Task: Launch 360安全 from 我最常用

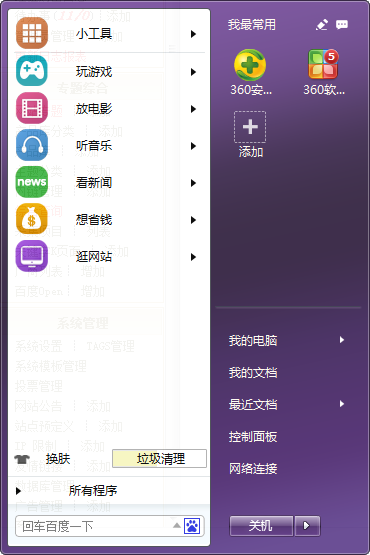Action: 250,65
